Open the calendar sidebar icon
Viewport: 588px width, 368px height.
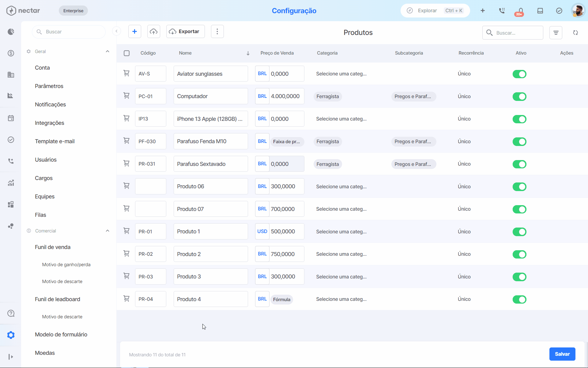[x=11, y=118]
